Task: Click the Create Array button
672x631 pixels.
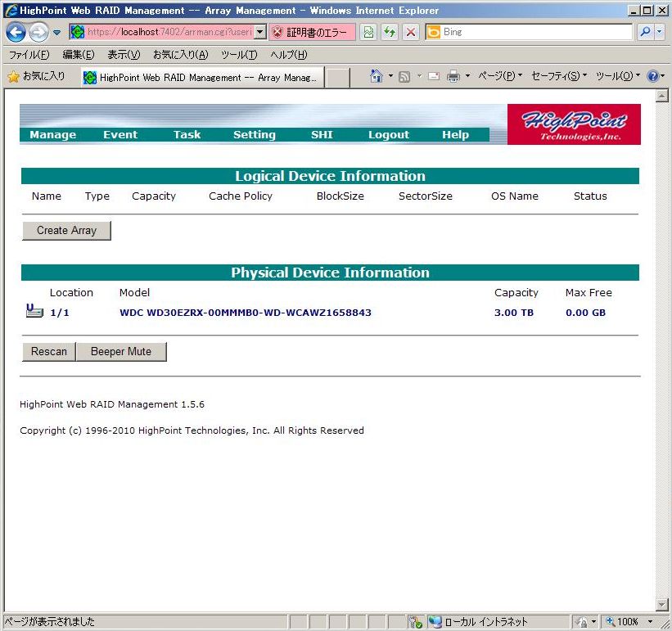Action: coord(66,231)
